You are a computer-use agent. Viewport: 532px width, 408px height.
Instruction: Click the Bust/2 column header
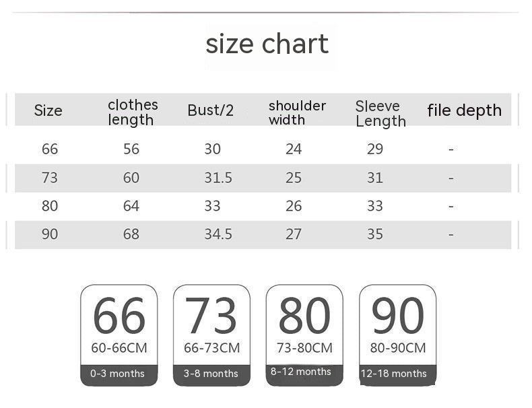[211, 110]
